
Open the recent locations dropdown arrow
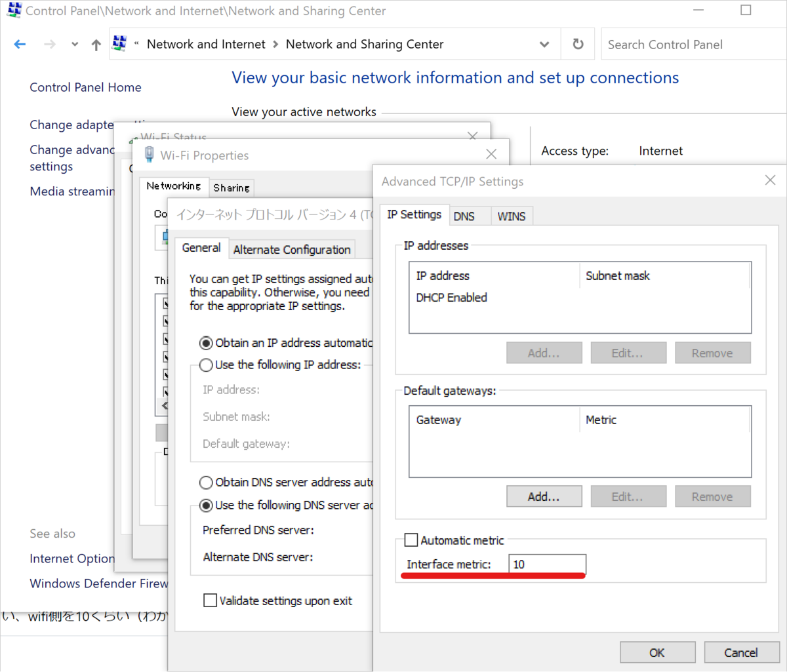[75, 45]
